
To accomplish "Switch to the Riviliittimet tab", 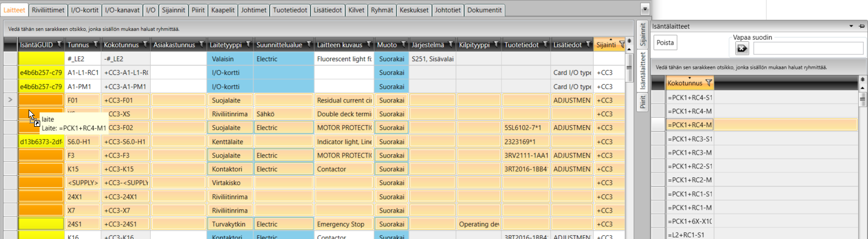I will coord(48,10).
